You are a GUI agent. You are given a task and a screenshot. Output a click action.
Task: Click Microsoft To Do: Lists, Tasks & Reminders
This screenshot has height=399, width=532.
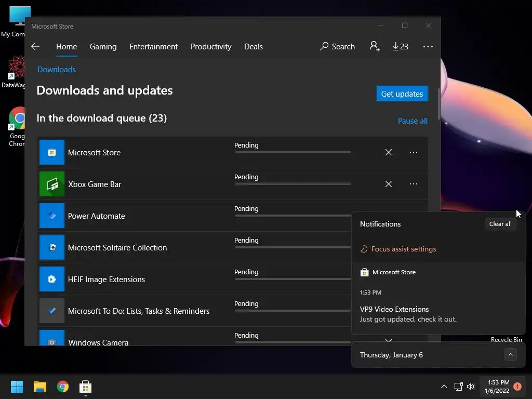click(138, 311)
